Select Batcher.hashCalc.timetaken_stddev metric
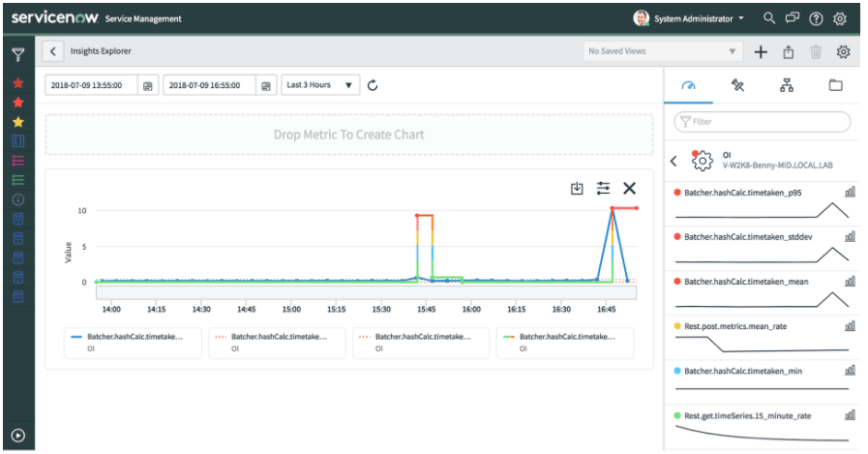This screenshot has width=868, height=454. 748,237
